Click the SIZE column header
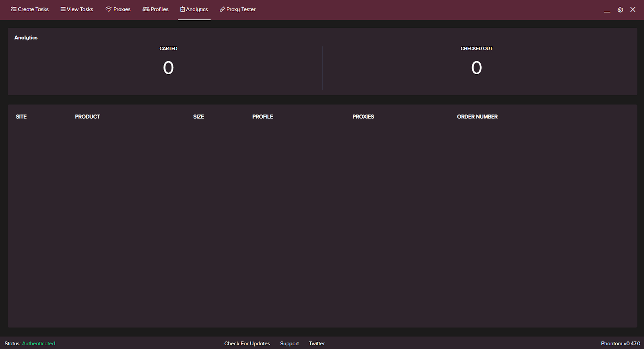Screen dimensions: 644x349 tap(198, 116)
